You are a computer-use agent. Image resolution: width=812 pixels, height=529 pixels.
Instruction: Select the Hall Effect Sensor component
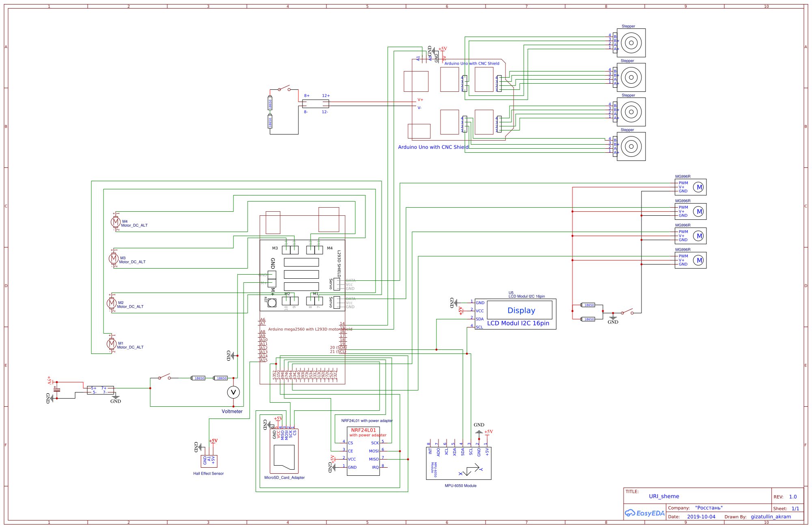(x=209, y=461)
